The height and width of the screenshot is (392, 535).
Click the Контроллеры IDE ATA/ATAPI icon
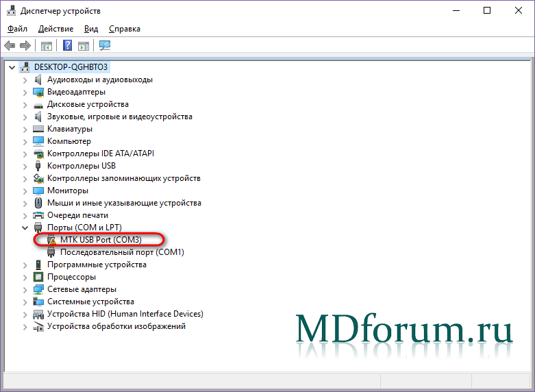(x=38, y=154)
